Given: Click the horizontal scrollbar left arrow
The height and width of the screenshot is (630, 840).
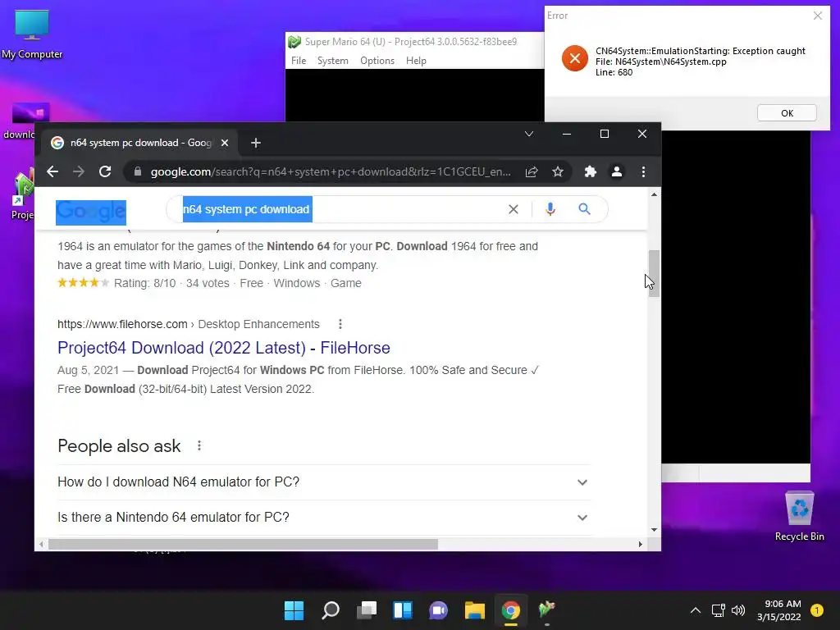Looking at the screenshot, I should (41, 545).
